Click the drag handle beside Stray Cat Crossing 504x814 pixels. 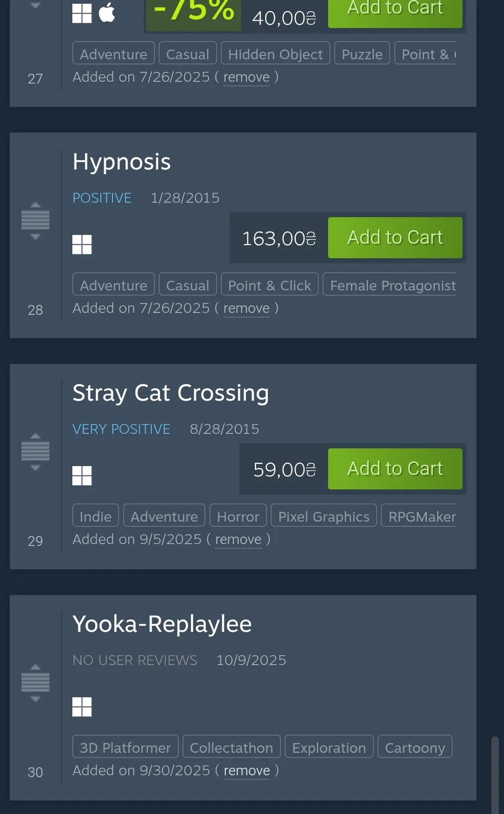tap(35, 452)
